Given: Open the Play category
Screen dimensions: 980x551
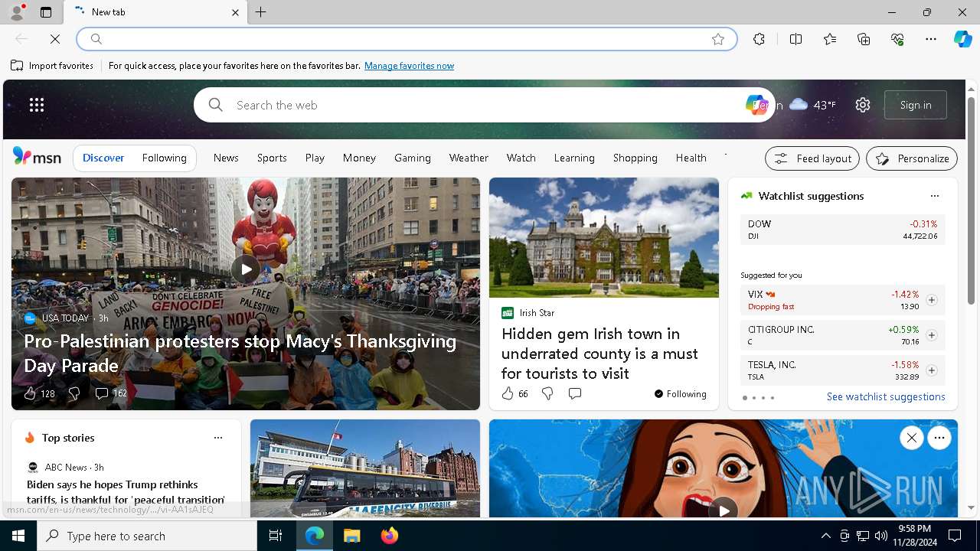Looking at the screenshot, I should 315,158.
